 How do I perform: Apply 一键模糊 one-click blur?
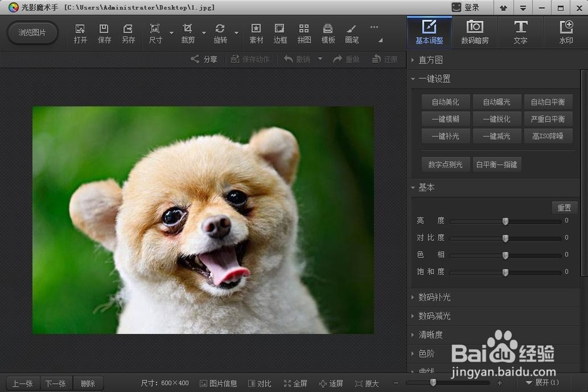click(x=446, y=119)
